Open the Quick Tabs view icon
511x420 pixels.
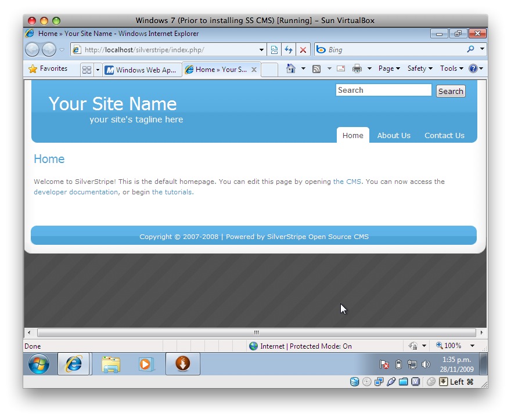pyautogui.click(x=87, y=70)
